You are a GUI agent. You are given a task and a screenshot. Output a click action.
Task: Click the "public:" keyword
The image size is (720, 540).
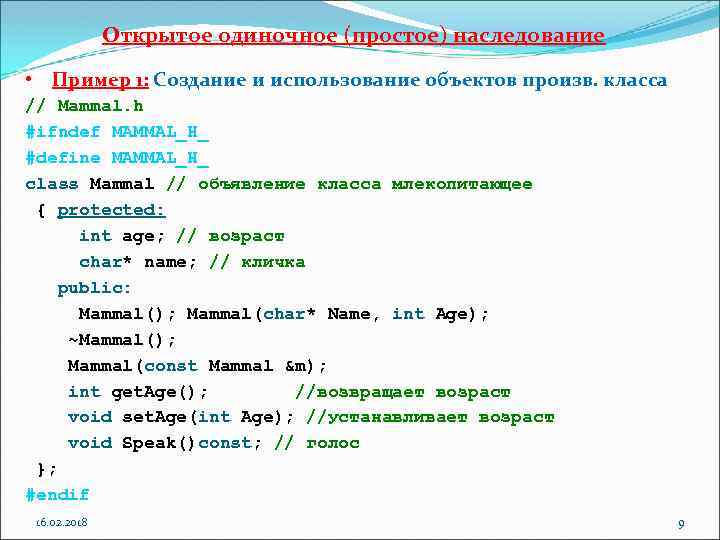94,288
